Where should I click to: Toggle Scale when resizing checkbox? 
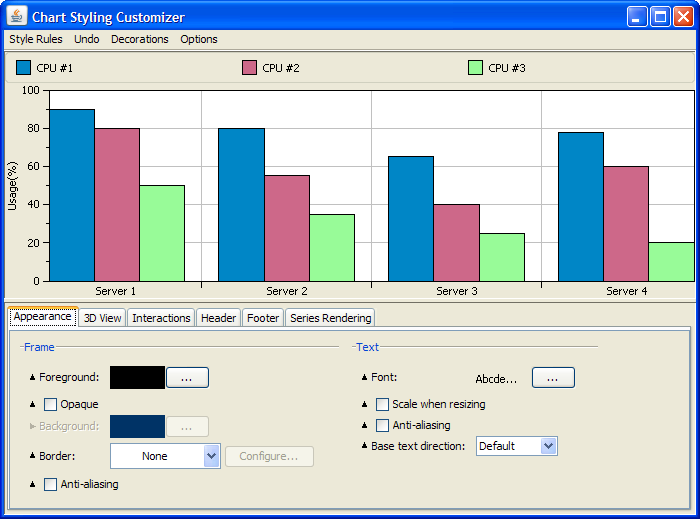coord(383,404)
